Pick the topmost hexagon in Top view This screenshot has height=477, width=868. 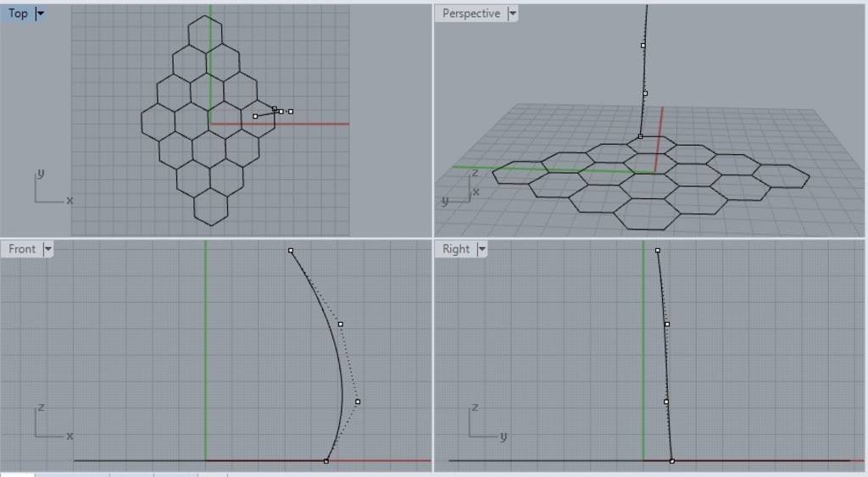[205, 34]
